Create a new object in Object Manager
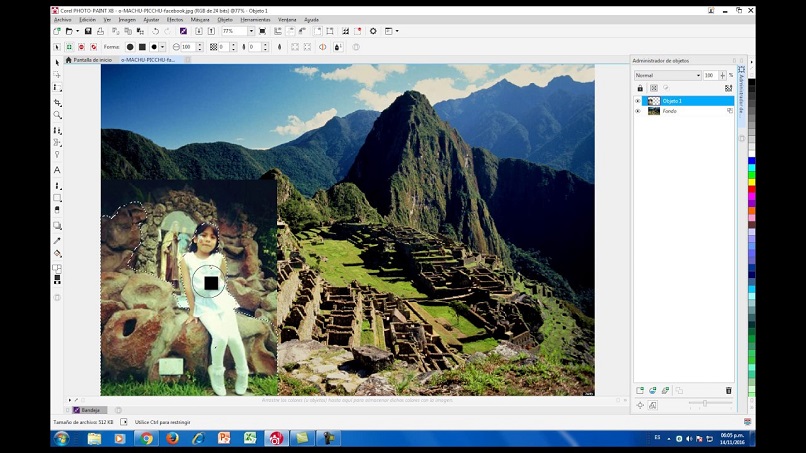The height and width of the screenshot is (453, 806). [x=640, y=391]
